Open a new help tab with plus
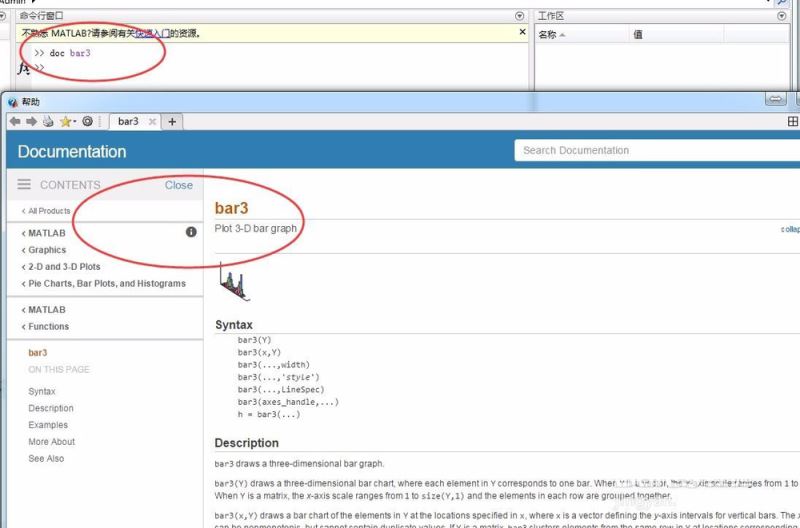 click(x=172, y=122)
